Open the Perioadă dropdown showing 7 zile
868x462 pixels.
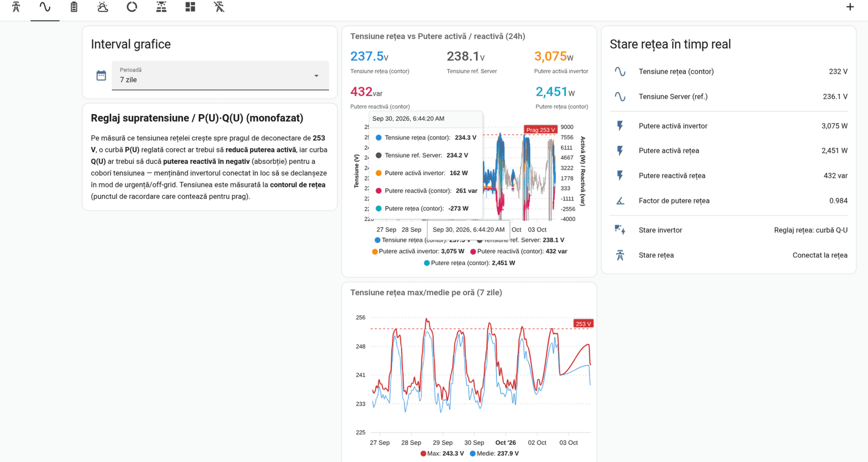220,75
